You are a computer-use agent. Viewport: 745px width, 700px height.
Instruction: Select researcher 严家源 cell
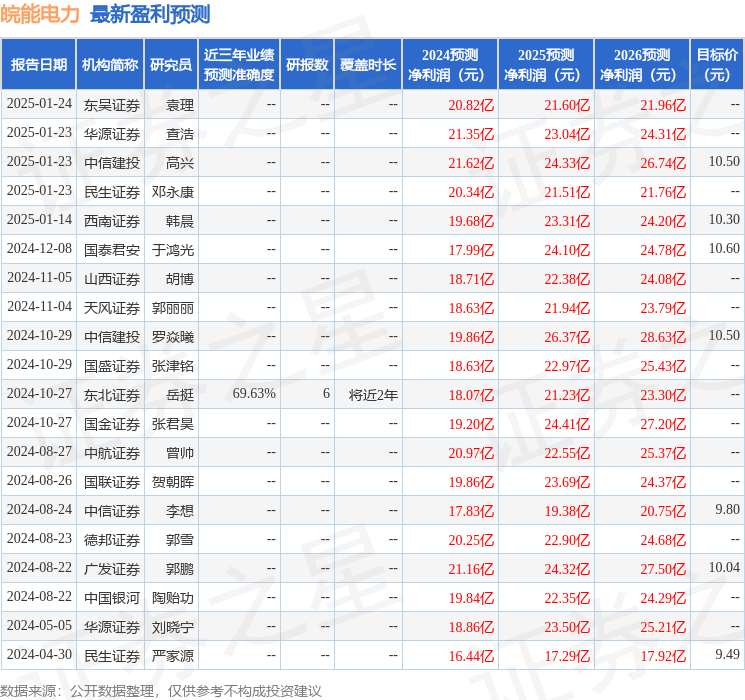pyautogui.click(x=172, y=656)
